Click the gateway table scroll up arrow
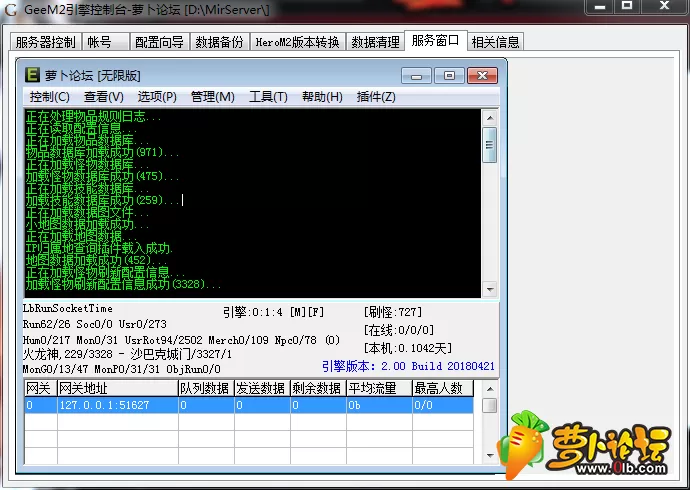Viewport: 690px width, 490px height. click(x=490, y=389)
